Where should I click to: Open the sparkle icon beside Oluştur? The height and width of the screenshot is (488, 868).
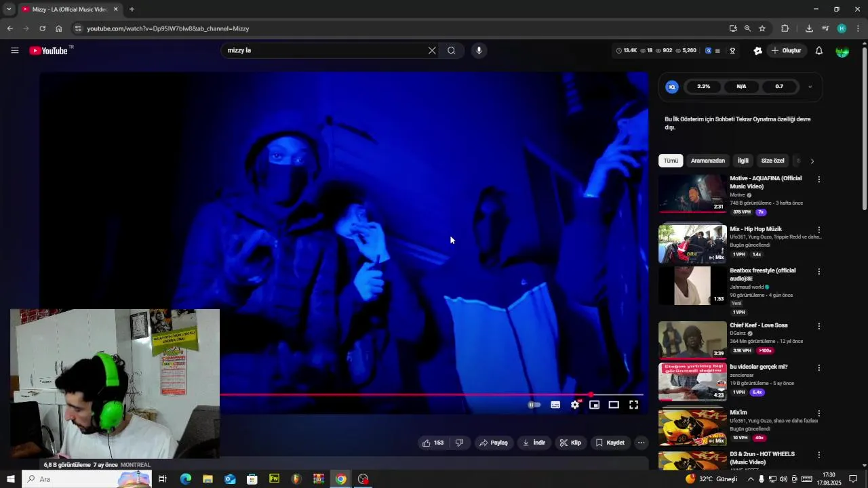(757, 51)
